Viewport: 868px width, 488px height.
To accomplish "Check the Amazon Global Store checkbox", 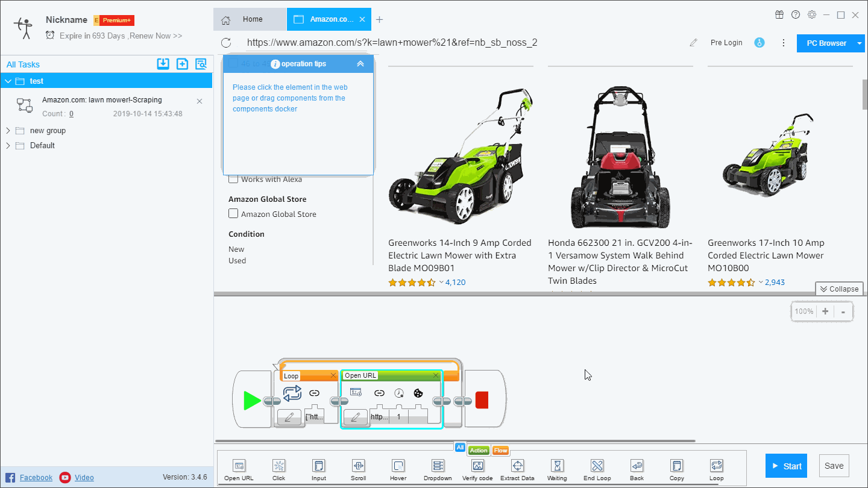I will (233, 213).
